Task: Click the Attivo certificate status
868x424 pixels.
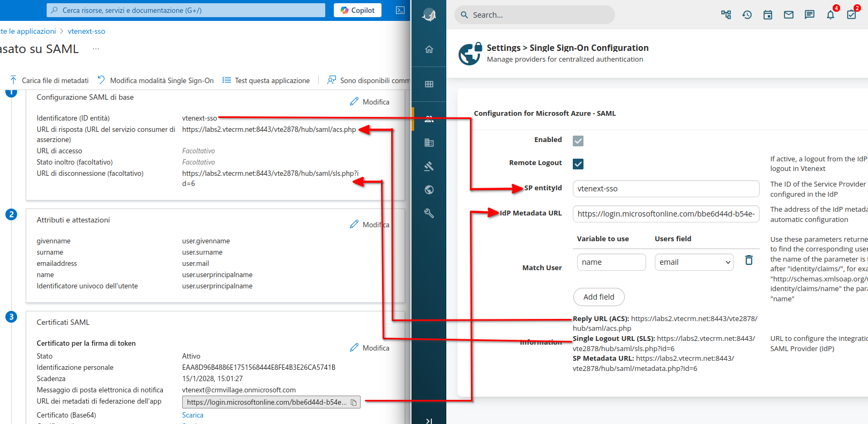Action: point(191,356)
